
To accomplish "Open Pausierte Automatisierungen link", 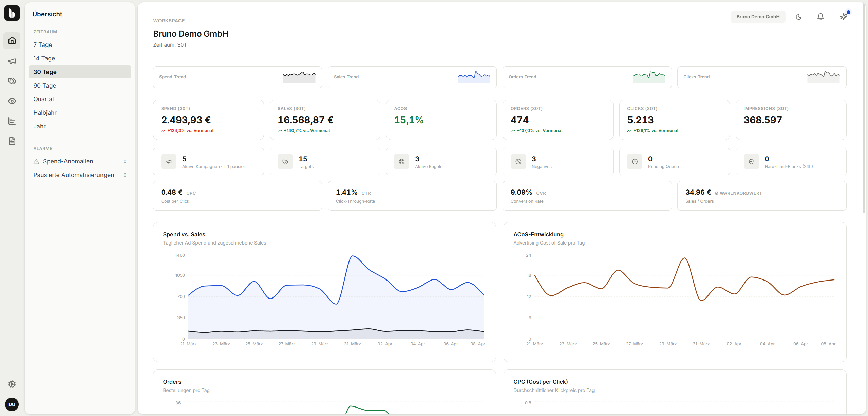I will [x=74, y=175].
